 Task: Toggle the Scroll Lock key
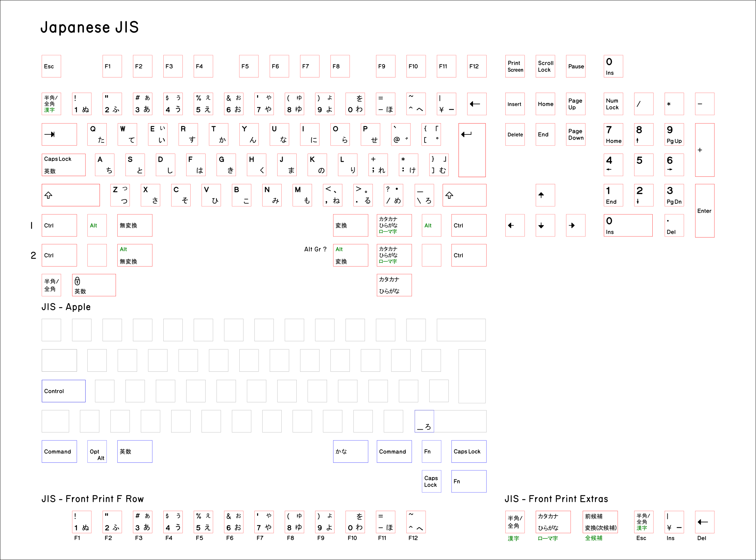pos(545,66)
